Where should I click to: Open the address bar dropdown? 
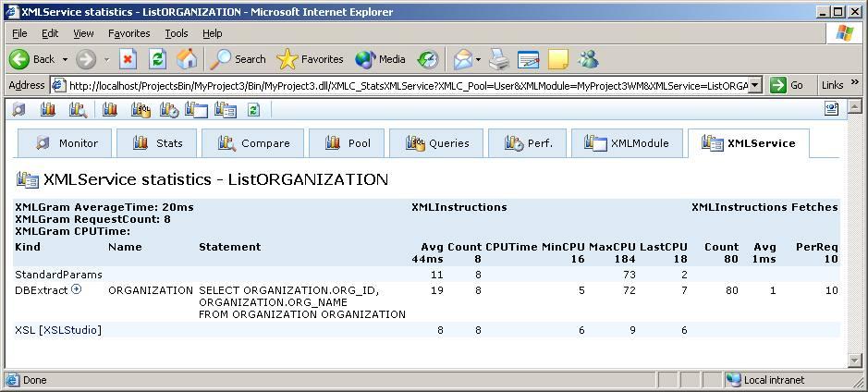point(754,85)
